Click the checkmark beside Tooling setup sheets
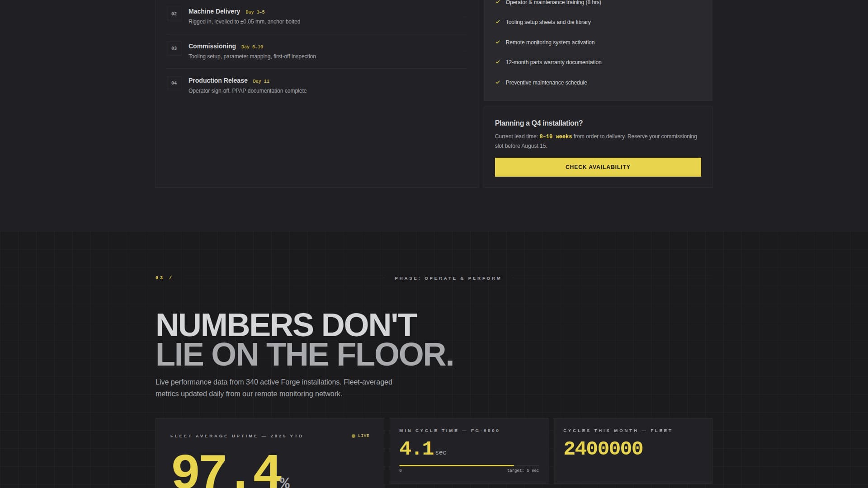Screen dimensions: 868x488 (x=498, y=22)
